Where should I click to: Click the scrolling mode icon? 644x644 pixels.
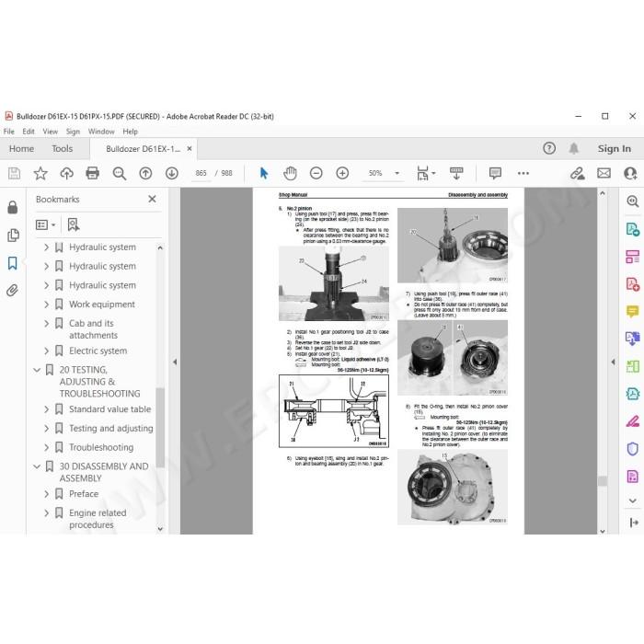point(456,173)
